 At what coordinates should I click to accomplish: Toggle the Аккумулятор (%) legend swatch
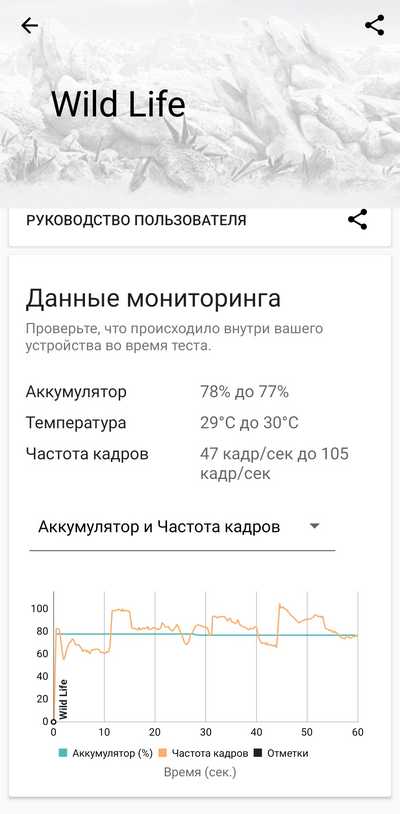[64, 753]
